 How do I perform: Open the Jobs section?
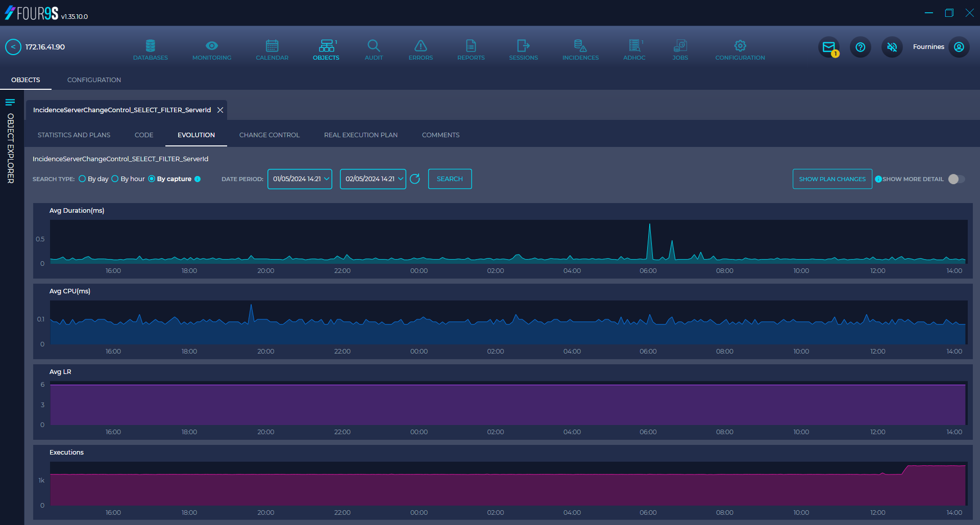point(680,49)
